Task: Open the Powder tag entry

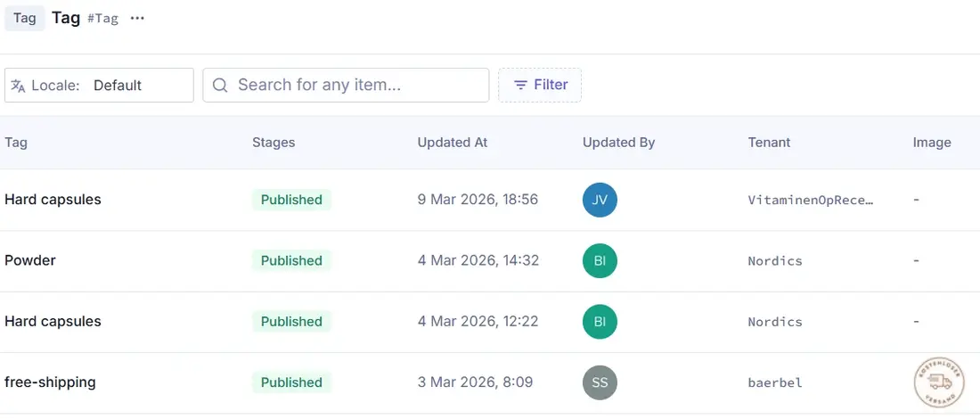Action: (30, 260)
